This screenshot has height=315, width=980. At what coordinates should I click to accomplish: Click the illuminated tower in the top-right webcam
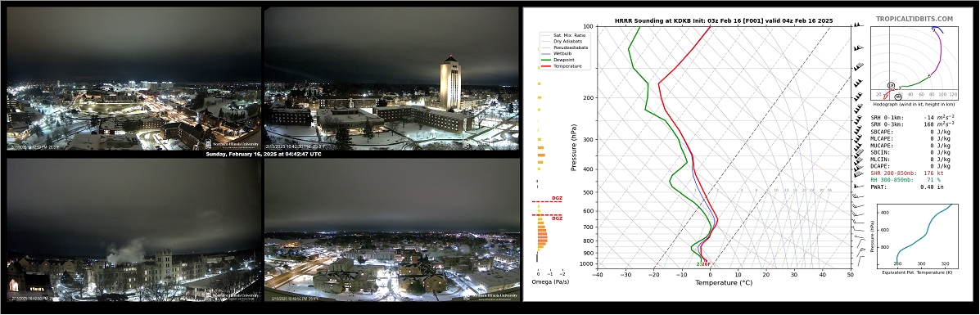(x=450, y=83)
